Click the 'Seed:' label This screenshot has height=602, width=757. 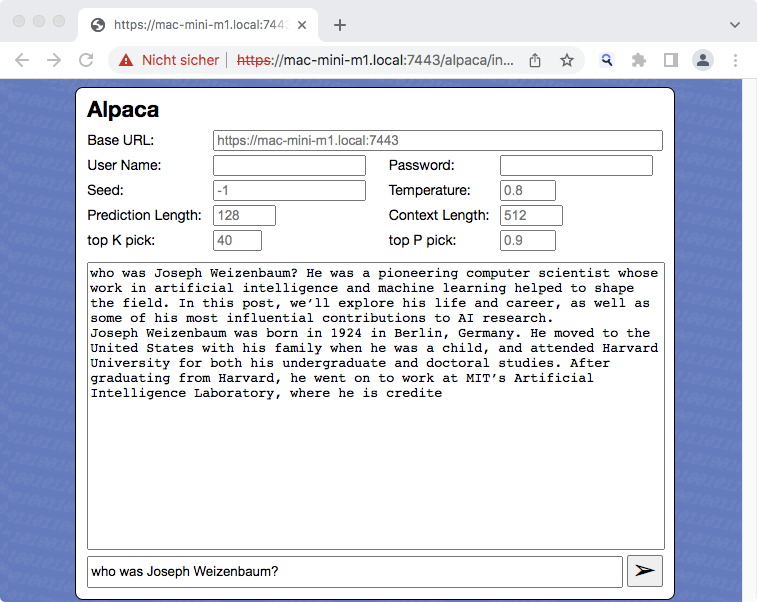point(105,191)
